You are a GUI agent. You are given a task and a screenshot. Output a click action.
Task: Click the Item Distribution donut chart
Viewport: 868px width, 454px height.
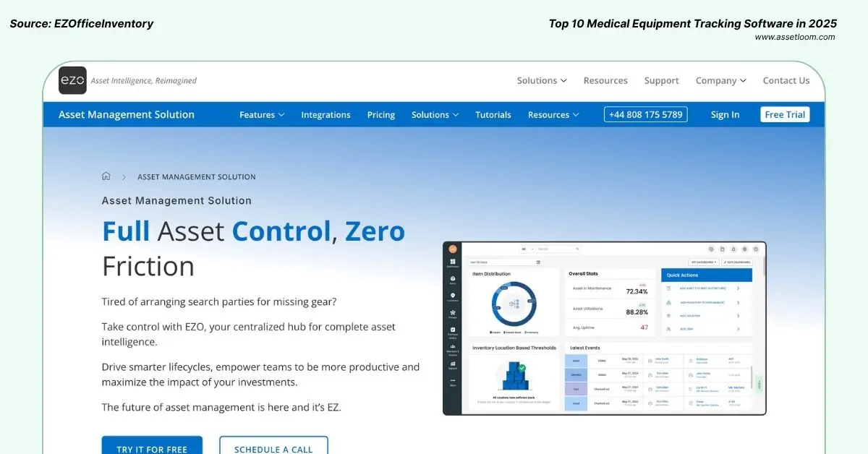(514, 304)
